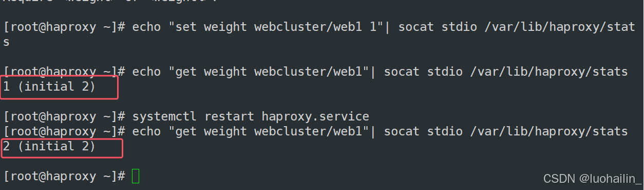This screenshot has height=190, width=644.
Task: Click the prompt before the set weight command
Action: (65, 27)
